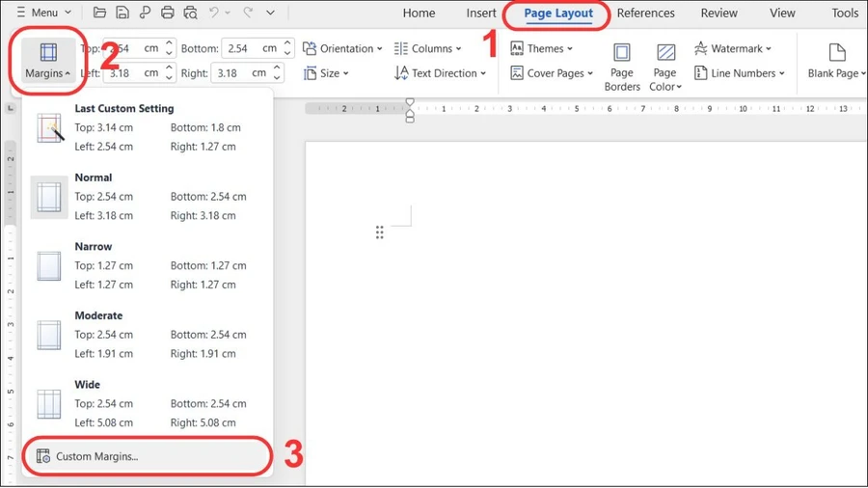
Task: Open the Tools tab
Action: [845, 13]
